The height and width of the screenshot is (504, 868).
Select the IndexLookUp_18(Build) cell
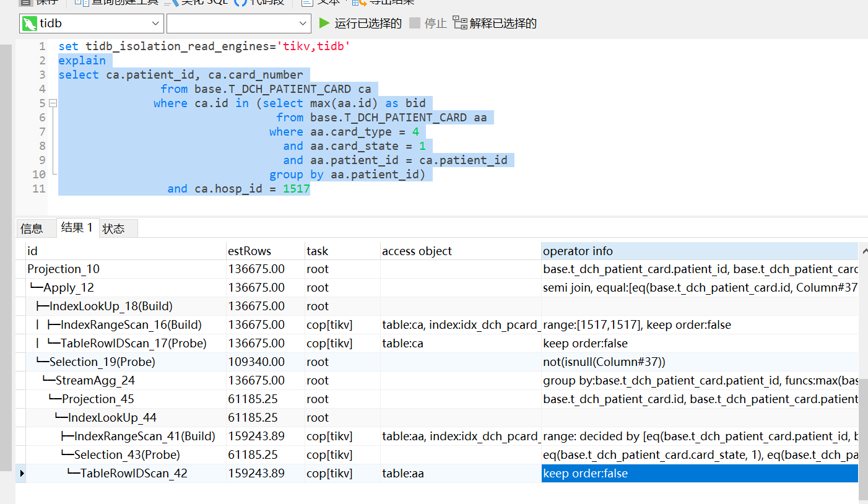click(126, 306)
